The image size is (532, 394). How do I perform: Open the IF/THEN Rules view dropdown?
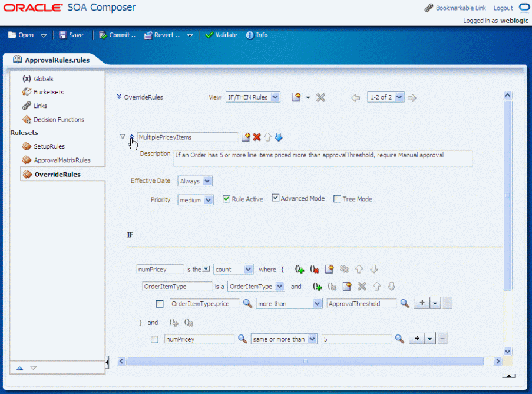[253, 97]
